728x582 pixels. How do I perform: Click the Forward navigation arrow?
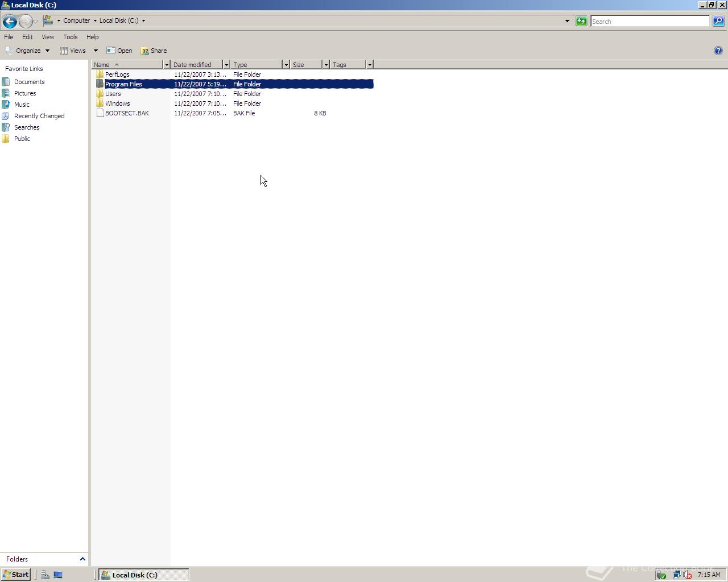(x=26, y=21)
